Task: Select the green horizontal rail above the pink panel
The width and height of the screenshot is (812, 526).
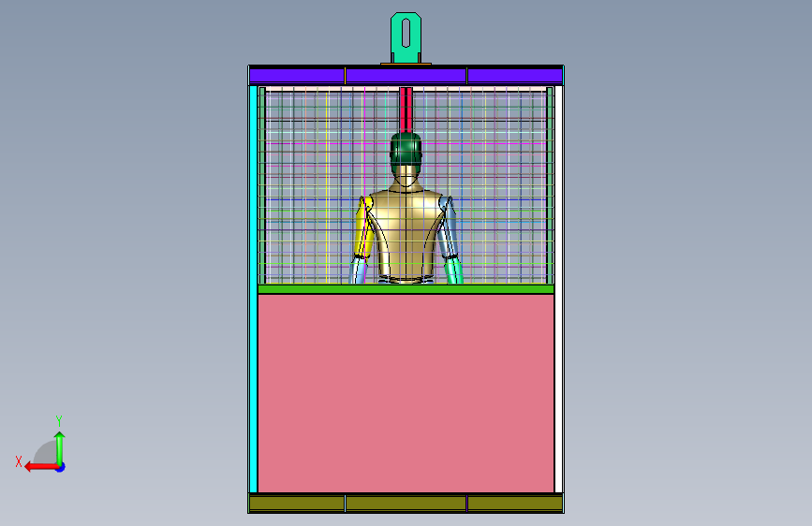Action: (x=406, y=289)
